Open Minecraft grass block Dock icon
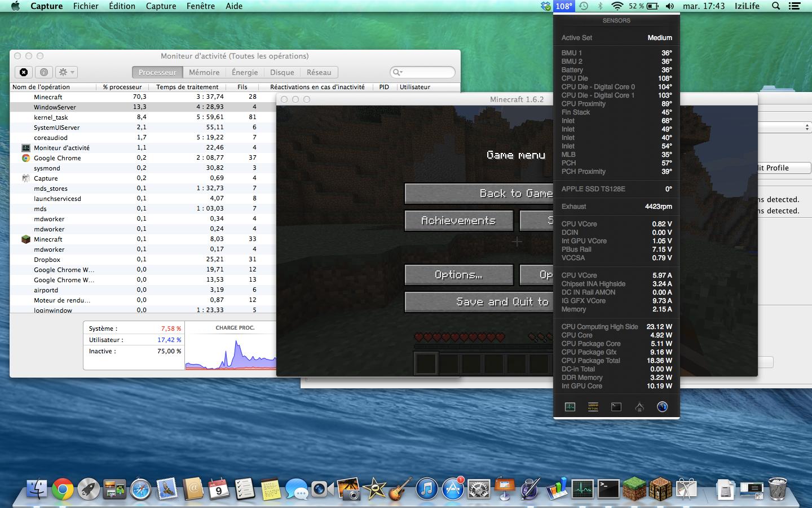812x508 pixels. (634, 489)
